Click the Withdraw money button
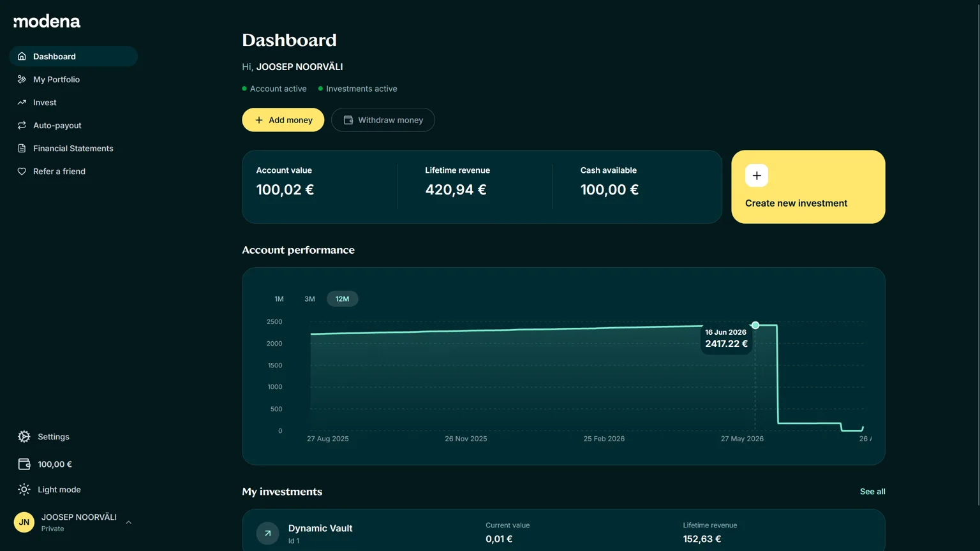 (x=383, y=120)
